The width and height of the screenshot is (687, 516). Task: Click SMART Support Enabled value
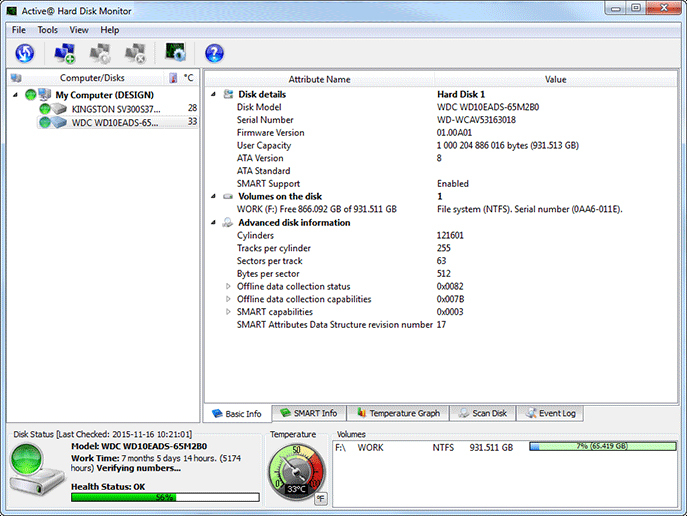pyautogui.click(x=453, y=184)
